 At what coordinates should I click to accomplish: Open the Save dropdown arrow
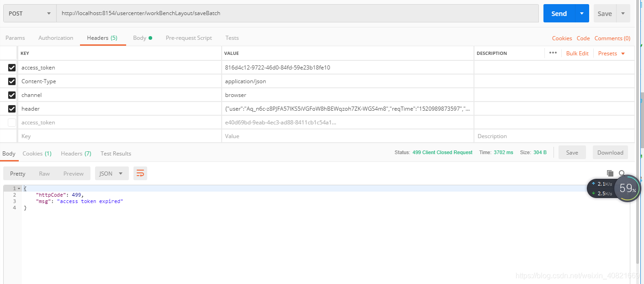tap(623, 14)
